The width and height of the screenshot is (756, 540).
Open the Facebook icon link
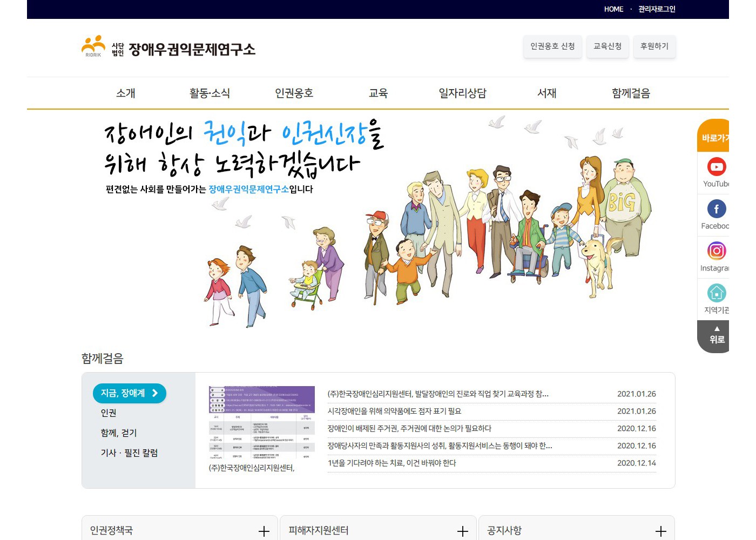click(x=716, y=209)
